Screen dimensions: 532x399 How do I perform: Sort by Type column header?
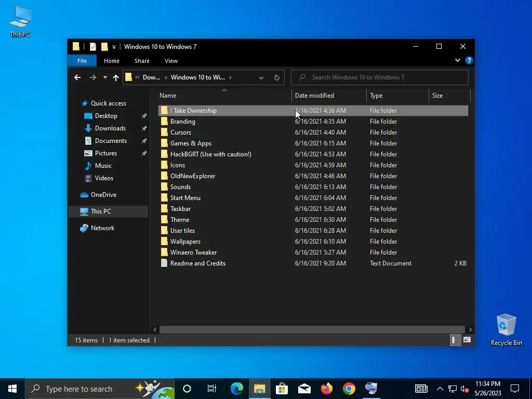pyautogui.click(x=397, y=96)
